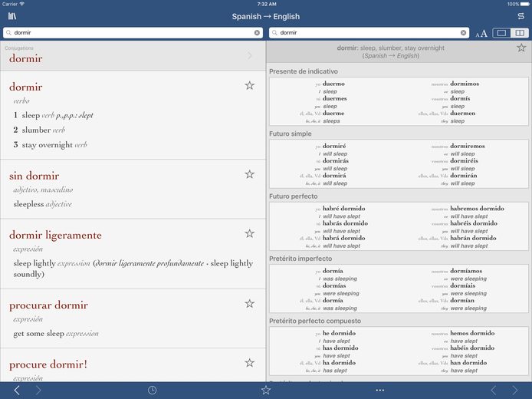Open the dormir Conjugations row
This screenshot has height=399, width=532.
point(133,56)
